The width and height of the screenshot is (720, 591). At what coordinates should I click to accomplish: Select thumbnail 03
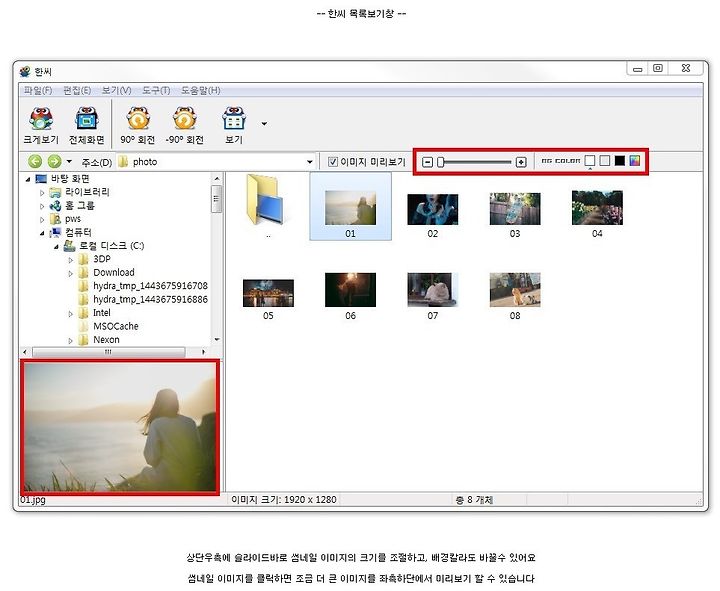click(515, 208)
